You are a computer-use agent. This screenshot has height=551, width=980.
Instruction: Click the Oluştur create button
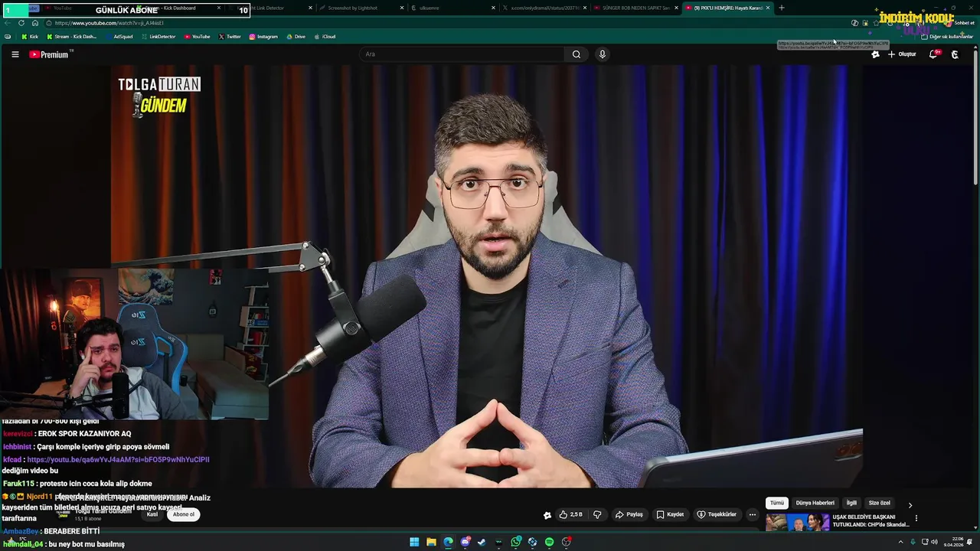pyautogui.click(x=902, y=54)
